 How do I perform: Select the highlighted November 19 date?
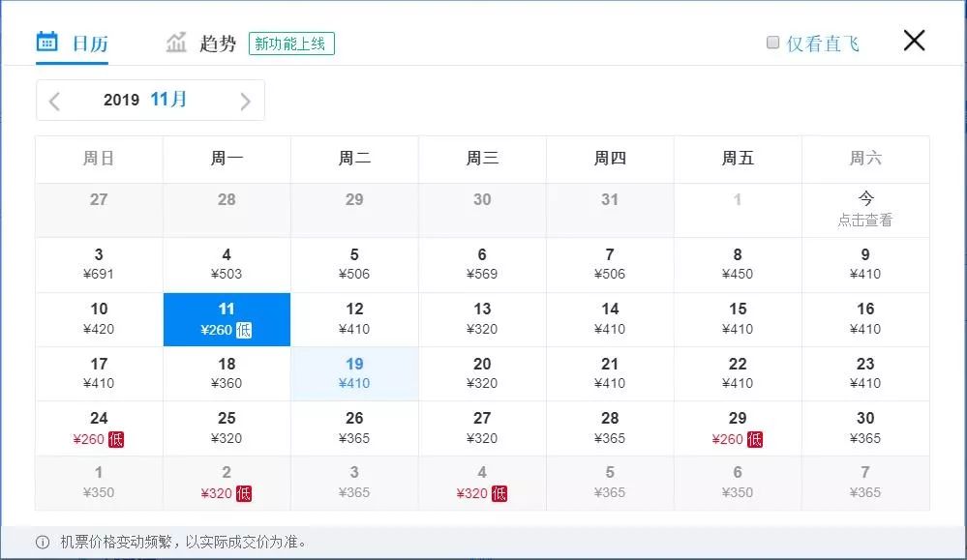tap(354, 373)
